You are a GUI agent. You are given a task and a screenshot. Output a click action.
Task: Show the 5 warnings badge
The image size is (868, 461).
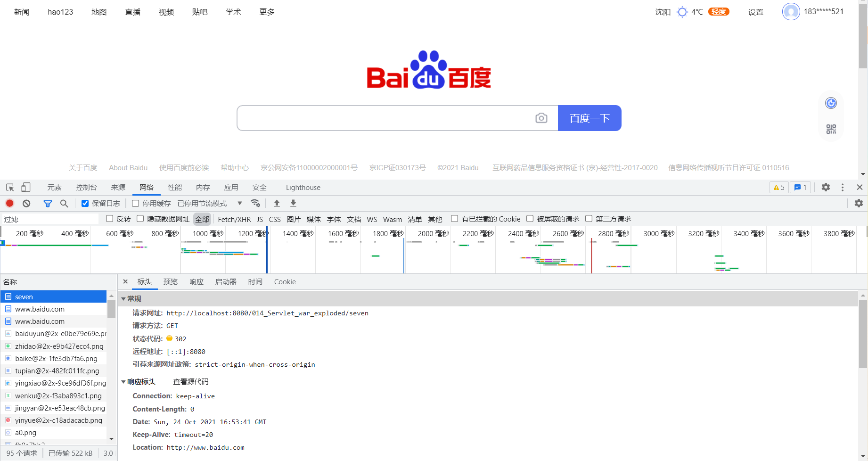click(x=779, y=187)
